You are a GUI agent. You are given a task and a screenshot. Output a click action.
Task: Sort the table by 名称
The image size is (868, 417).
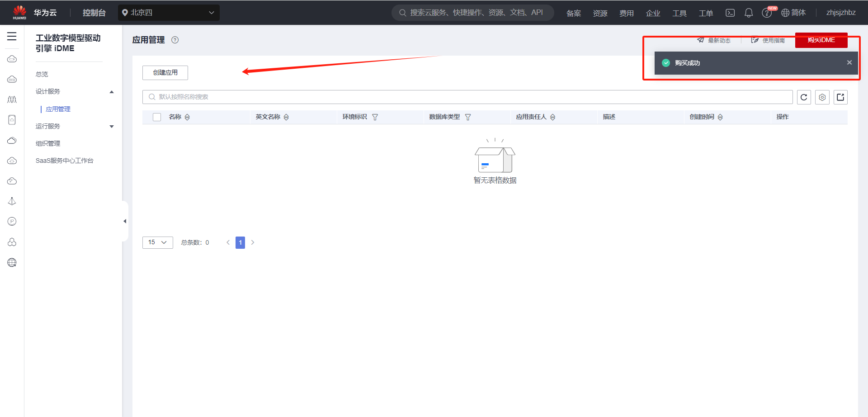tap(187, 117)
